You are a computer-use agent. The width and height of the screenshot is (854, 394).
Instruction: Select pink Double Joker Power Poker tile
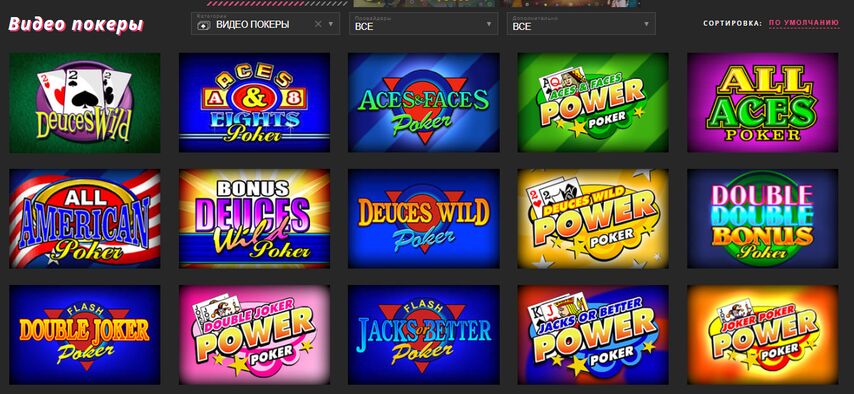[254, 335]
